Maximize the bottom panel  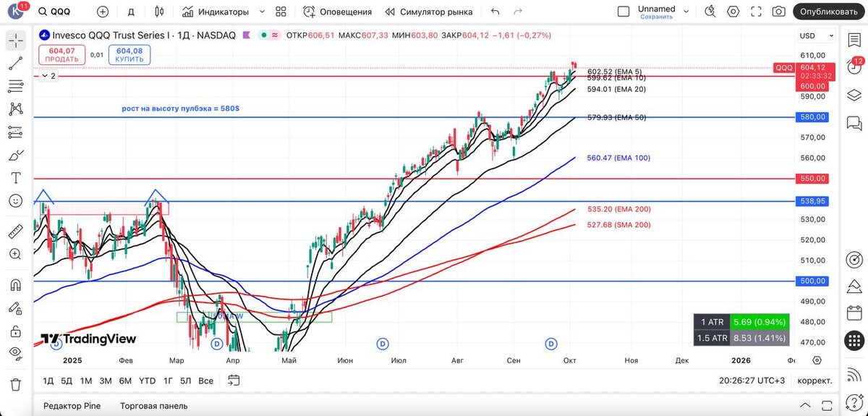(x=825, y=405)
